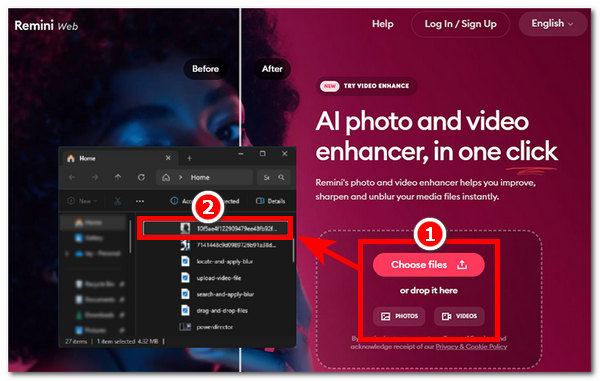Close the File Explorer window
Viewport: 600px width, 381px height.
tap(285, 154)
